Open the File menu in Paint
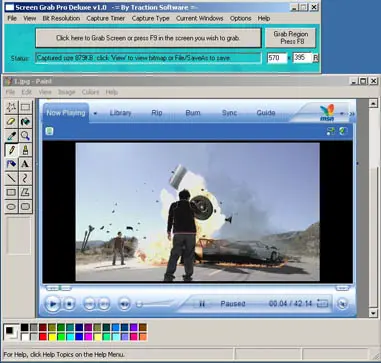 coord(10,92)
